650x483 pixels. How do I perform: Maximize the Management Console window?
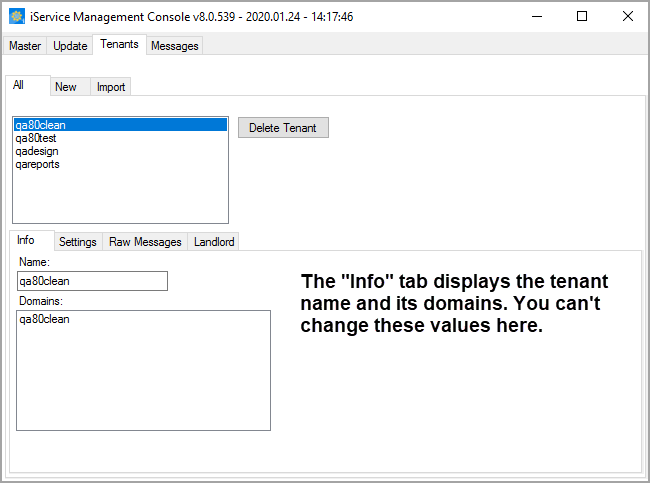[x=582, y=17]
